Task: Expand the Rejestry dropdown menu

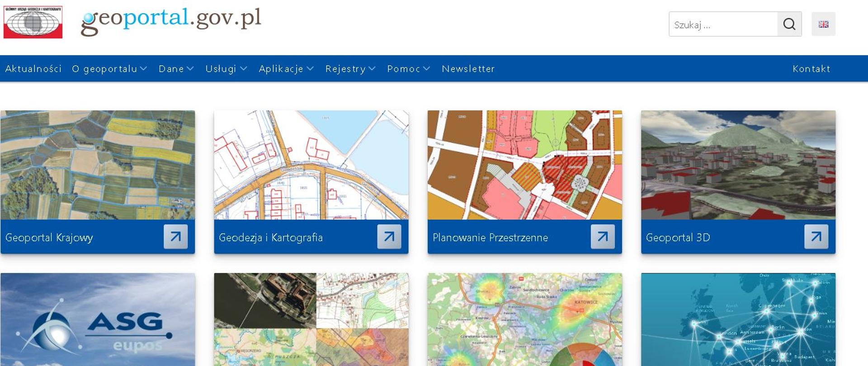Action: coord(350,69)
